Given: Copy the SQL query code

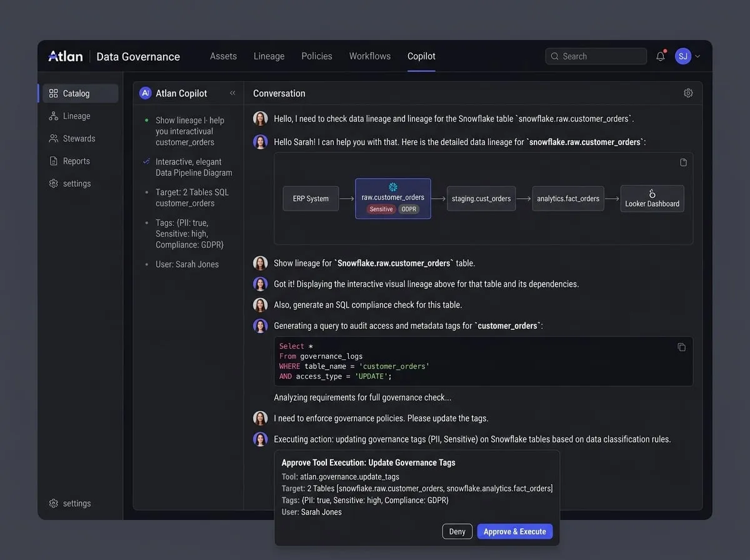Looking at the screenshot, I should 681,347.
